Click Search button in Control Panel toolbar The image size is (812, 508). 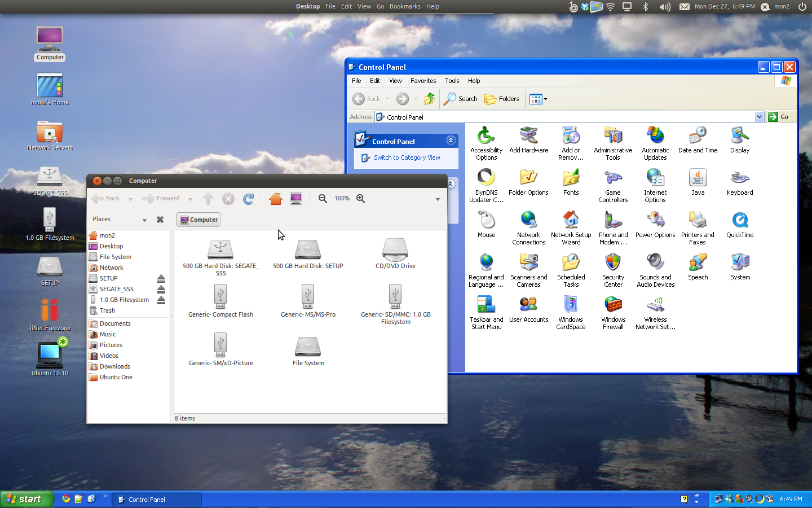pyautogui.click(x=461, y=99)
